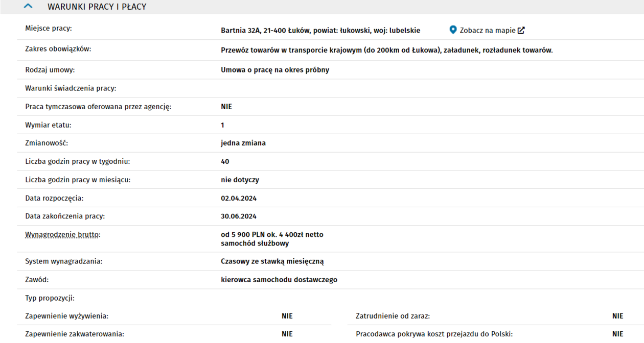Click the end date 30.06.2024
The image size is (644, 343).
(x=239, y=216)
